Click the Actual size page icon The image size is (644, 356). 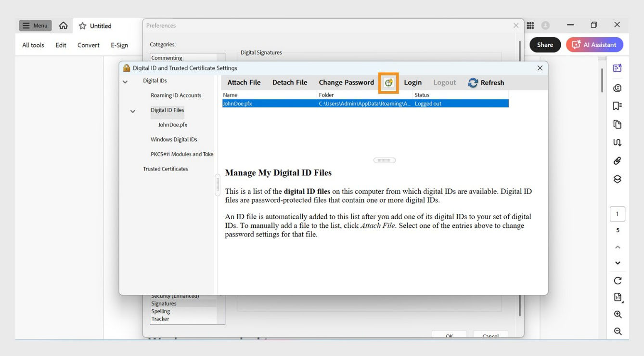(x=617, y=297)
